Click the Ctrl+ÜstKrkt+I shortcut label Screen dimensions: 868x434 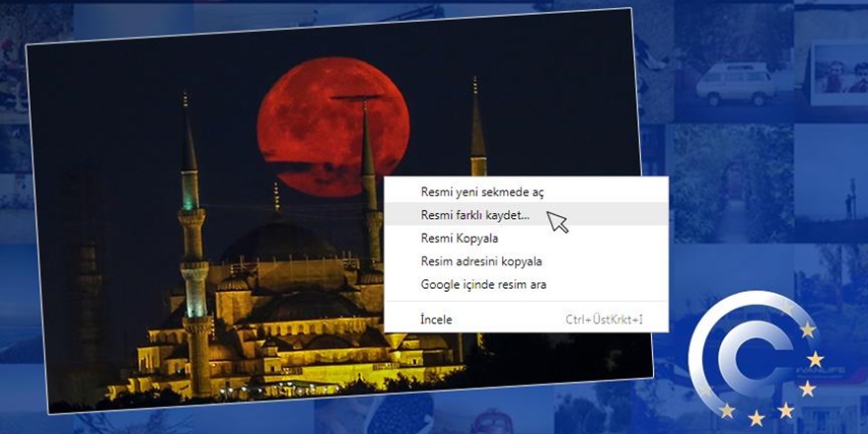coord(604,320)
